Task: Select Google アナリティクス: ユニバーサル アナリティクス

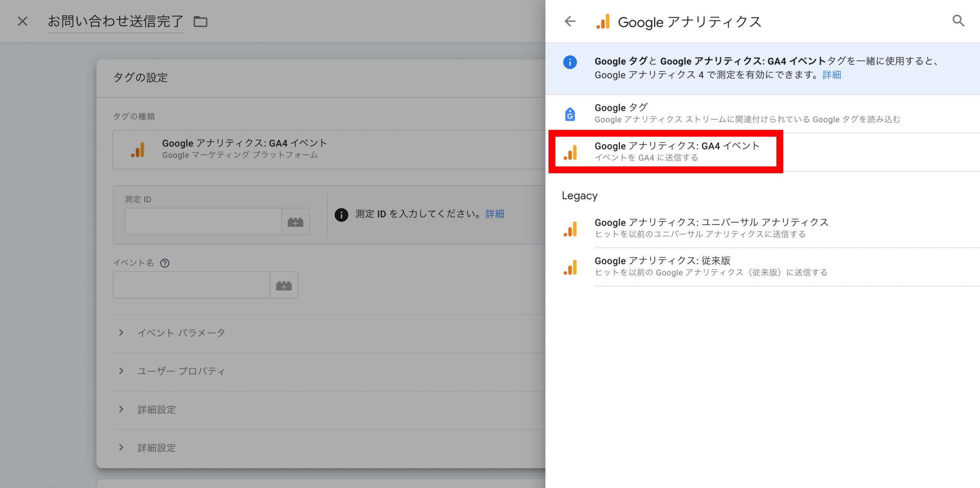Action: 763,228
